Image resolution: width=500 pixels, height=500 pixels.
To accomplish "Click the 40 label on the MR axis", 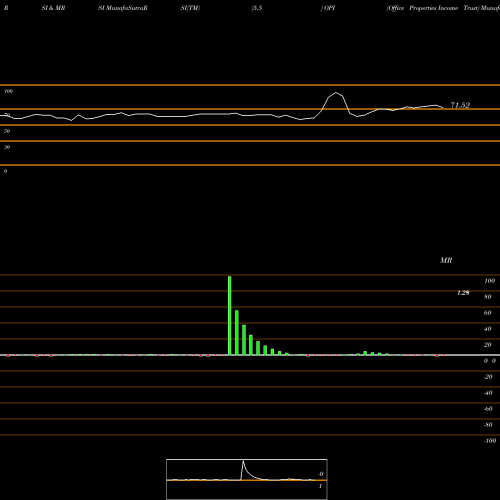I will point(488,329).
